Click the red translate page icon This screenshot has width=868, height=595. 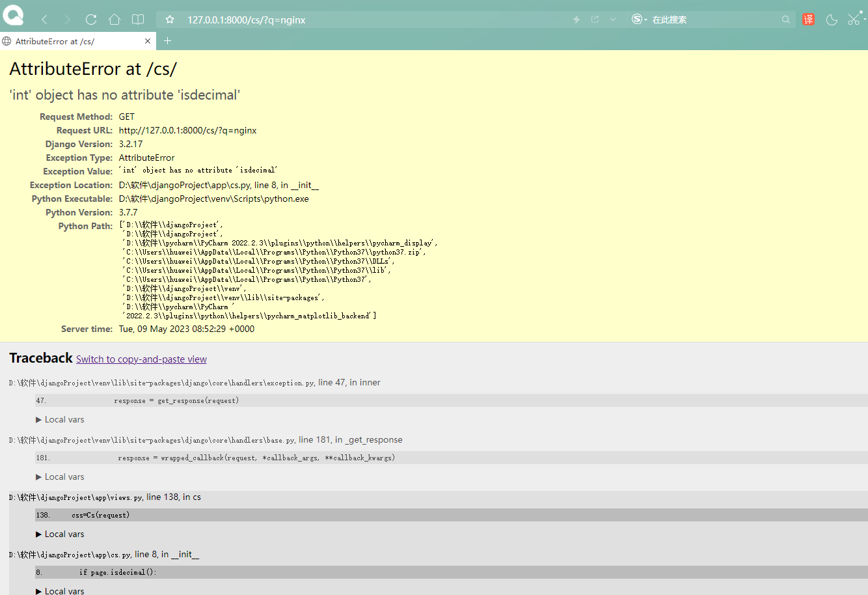tap(808, 20)
